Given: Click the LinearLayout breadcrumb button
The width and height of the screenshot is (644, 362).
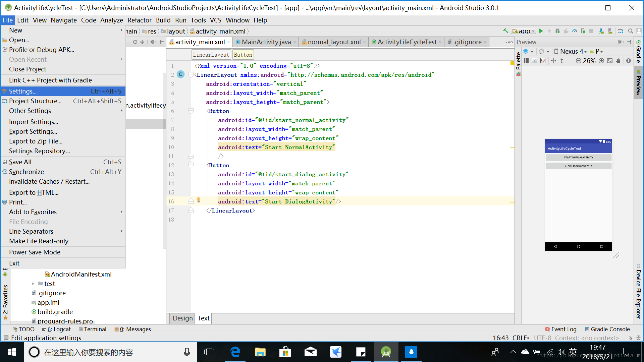Looking at the screenshot, I should click(211, 55).
